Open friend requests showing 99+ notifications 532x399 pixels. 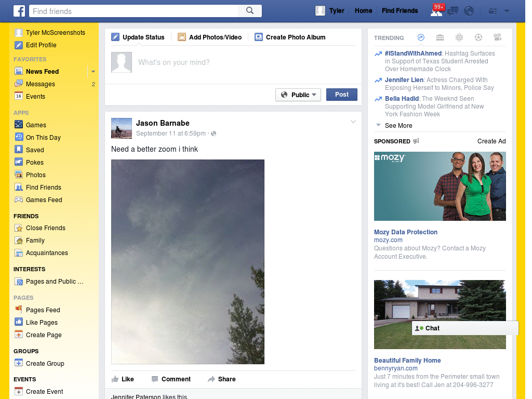tap(437, 10)
